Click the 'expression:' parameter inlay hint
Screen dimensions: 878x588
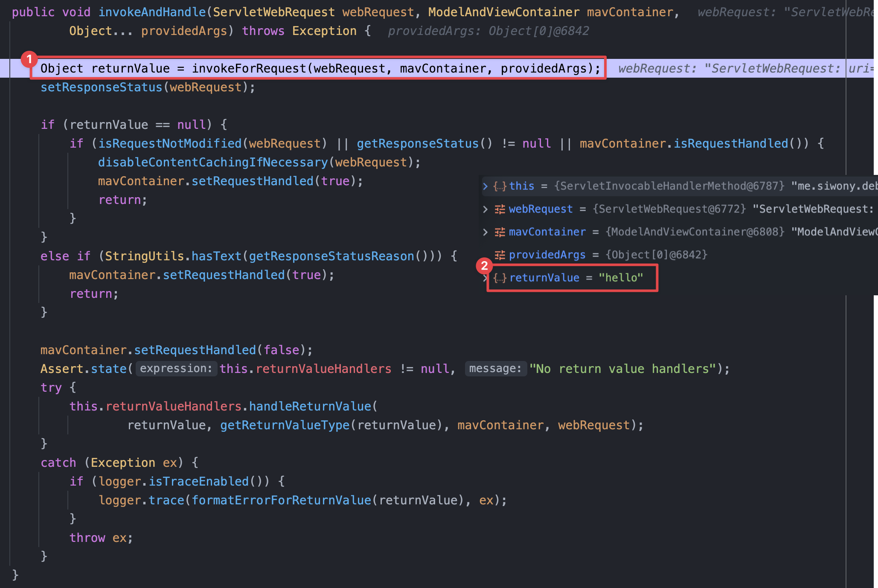point(176,369)
